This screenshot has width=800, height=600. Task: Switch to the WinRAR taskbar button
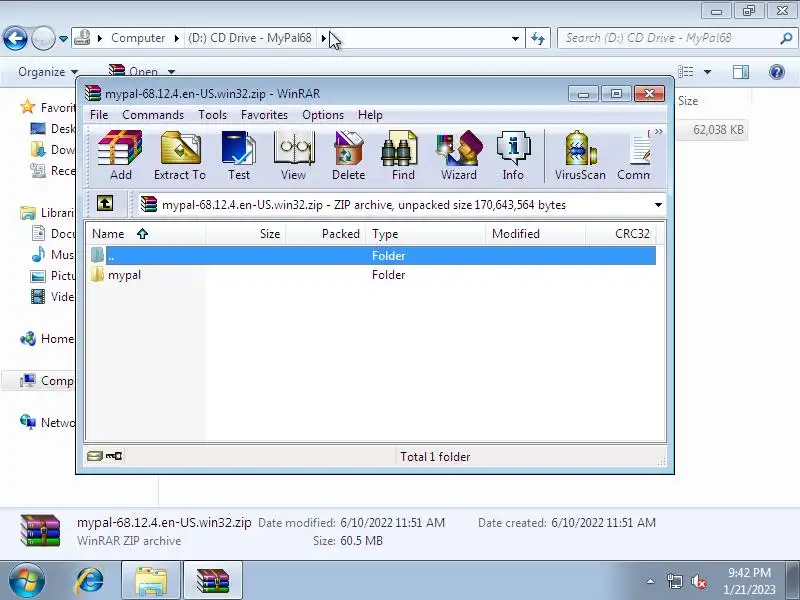click(213, 581)
